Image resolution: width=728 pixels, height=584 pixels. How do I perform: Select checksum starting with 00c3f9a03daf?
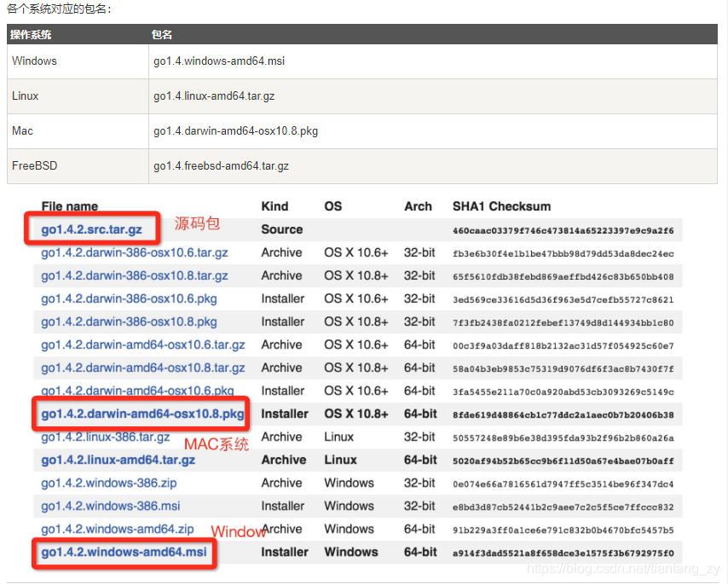pos(563,346)
